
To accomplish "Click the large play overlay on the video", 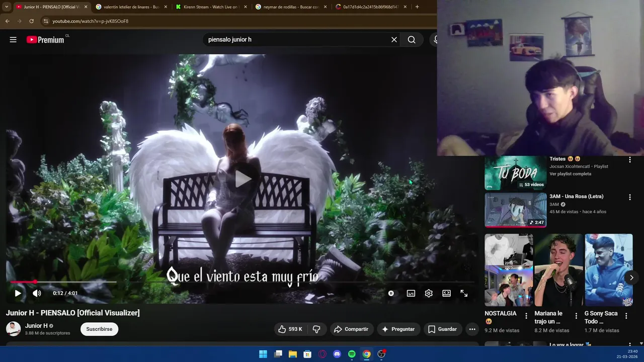I will (243, 178).
